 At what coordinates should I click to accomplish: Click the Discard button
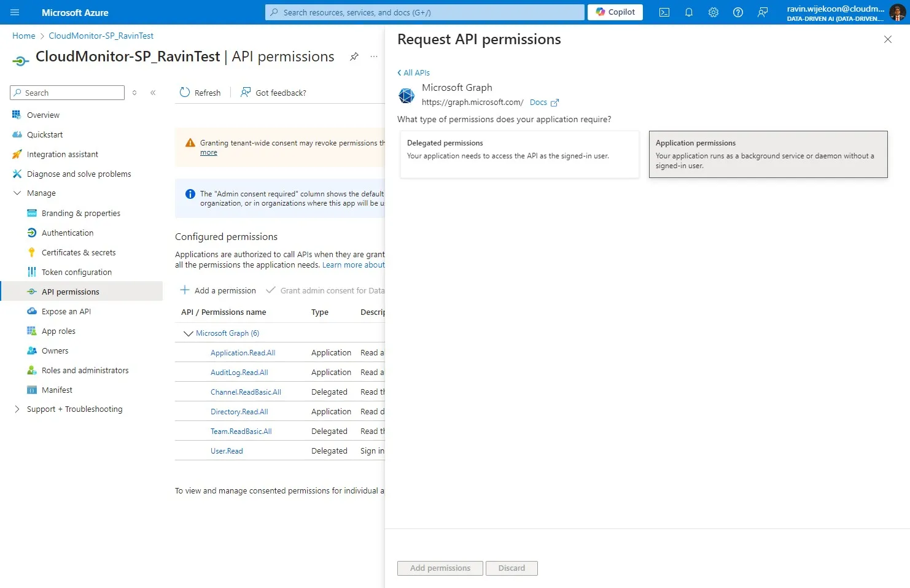(511, 568)
